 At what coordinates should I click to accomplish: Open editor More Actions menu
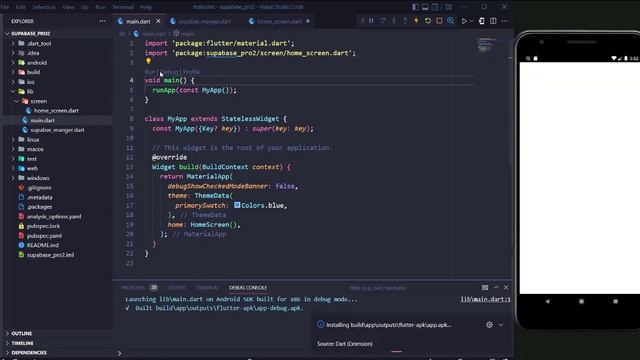504,21
